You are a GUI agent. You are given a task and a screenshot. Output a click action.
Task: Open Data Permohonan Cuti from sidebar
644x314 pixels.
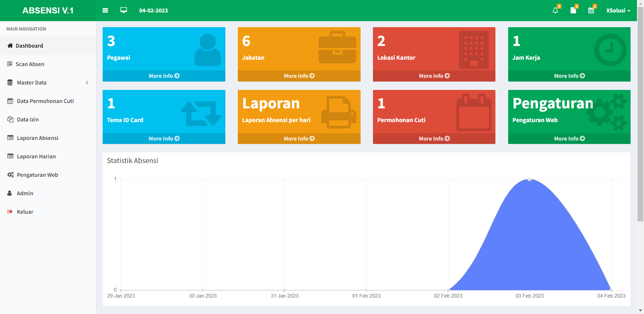[x=45, y=101]
